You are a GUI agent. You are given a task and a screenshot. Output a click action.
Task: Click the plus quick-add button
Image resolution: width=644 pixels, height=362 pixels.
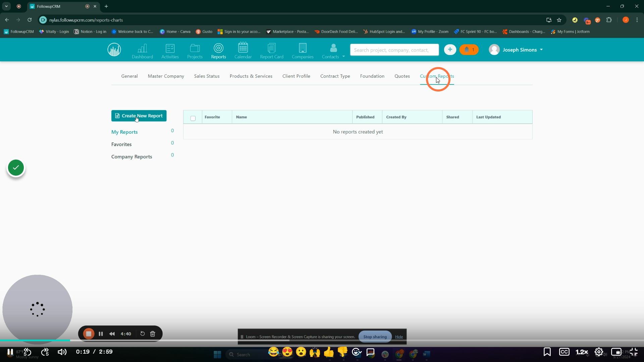450,50
